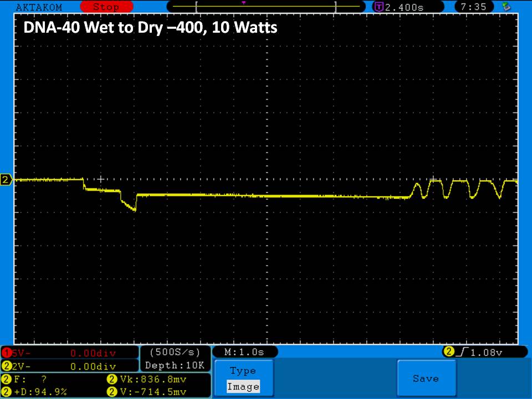Click the trigger position marker in memory bar
The width and height of the screenshot is (532, 399).
point(243,3)
